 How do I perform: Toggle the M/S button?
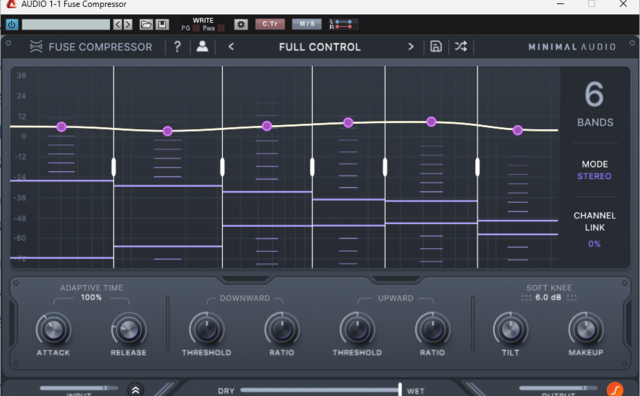pyautogui.click(x=307, y=24)
